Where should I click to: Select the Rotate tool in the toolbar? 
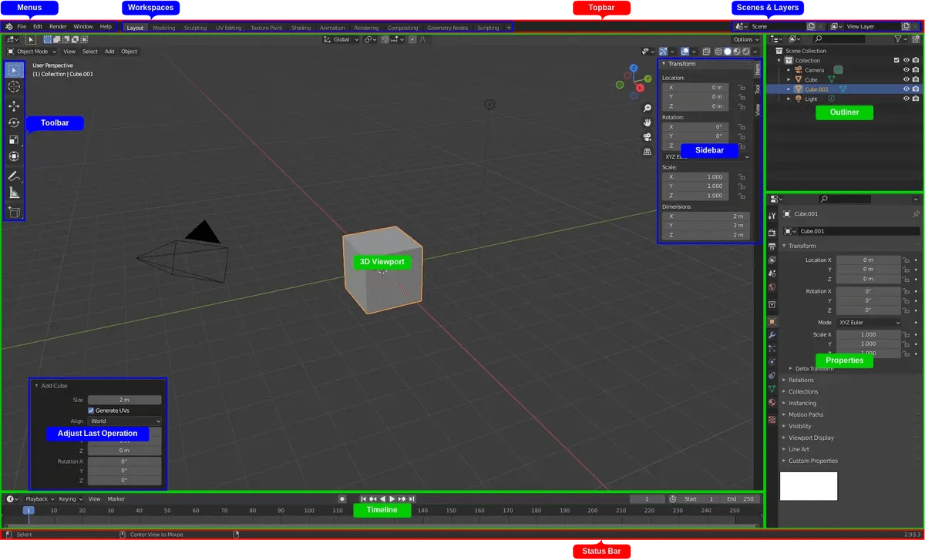point(14,122)
